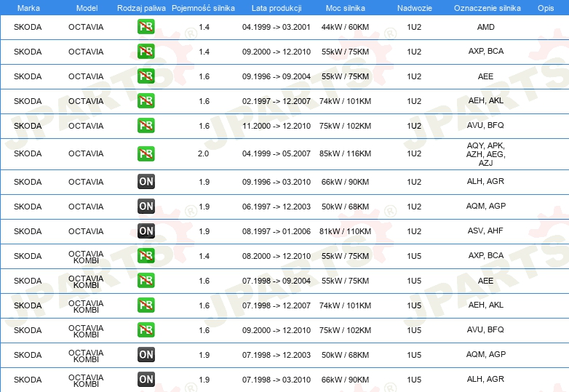Select the 85kW / 116KM power cell
This screenshot has width=569, height=392.
[345, 153]
